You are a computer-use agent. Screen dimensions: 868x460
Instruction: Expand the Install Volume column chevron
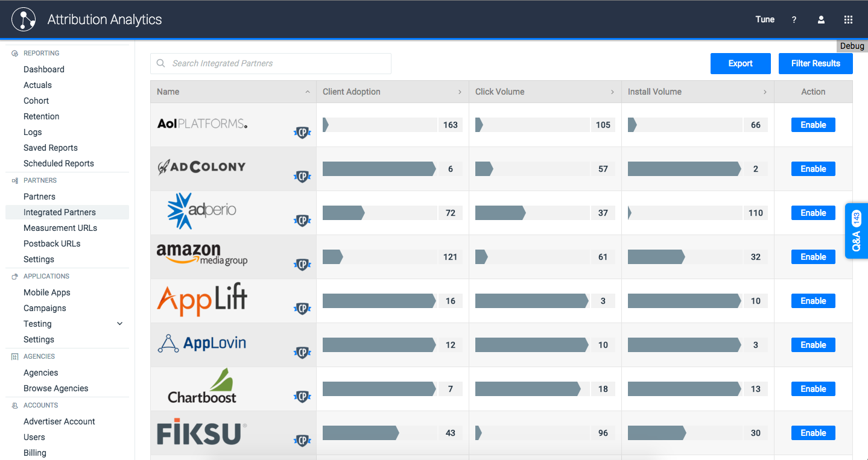[x=765, y=92]
